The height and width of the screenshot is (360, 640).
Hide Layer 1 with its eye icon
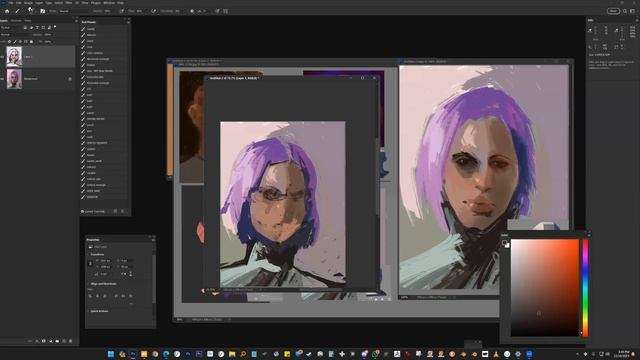click(x=2, y=57)
